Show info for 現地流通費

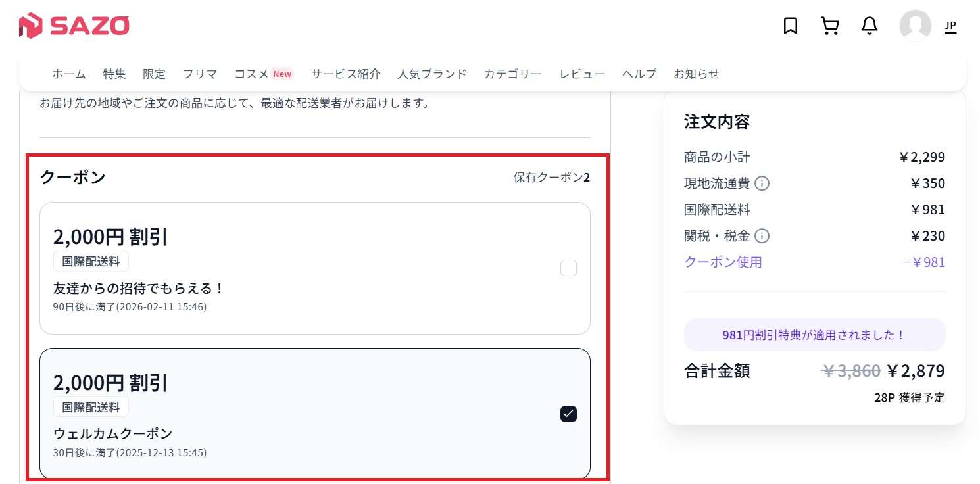tap(762, 183)
